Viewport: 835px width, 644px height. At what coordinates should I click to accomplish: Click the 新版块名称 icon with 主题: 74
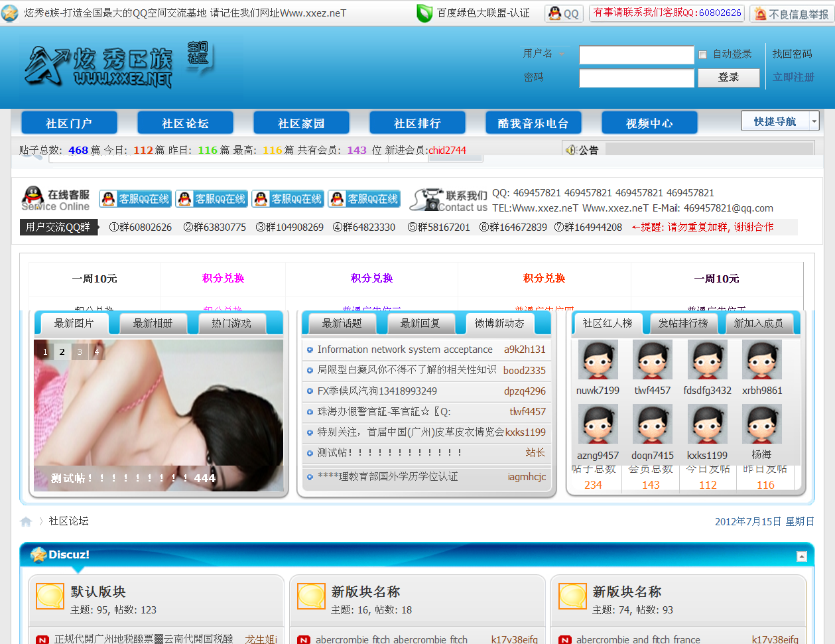[572, 596]
